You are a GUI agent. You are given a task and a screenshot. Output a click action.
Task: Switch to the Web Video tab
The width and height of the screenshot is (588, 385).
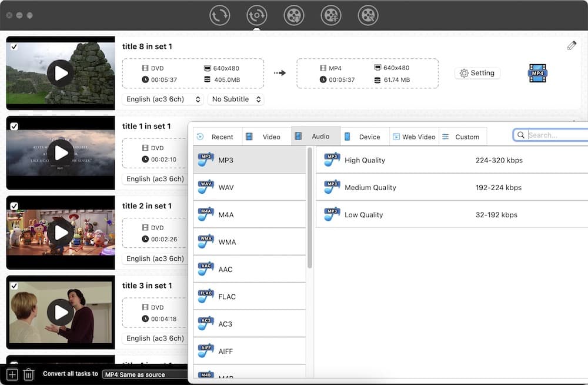pyautogui.click(x=414, y=137)
